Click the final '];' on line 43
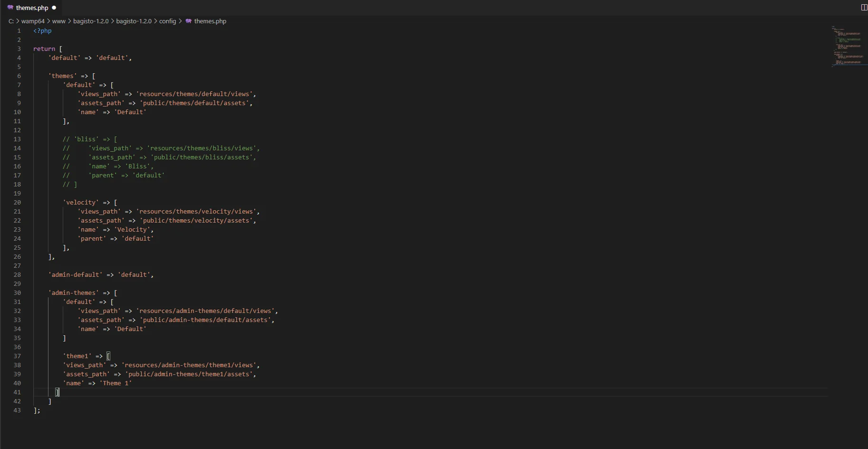The height and width of the screenshot is (449, 868). [x=37, y=410]
